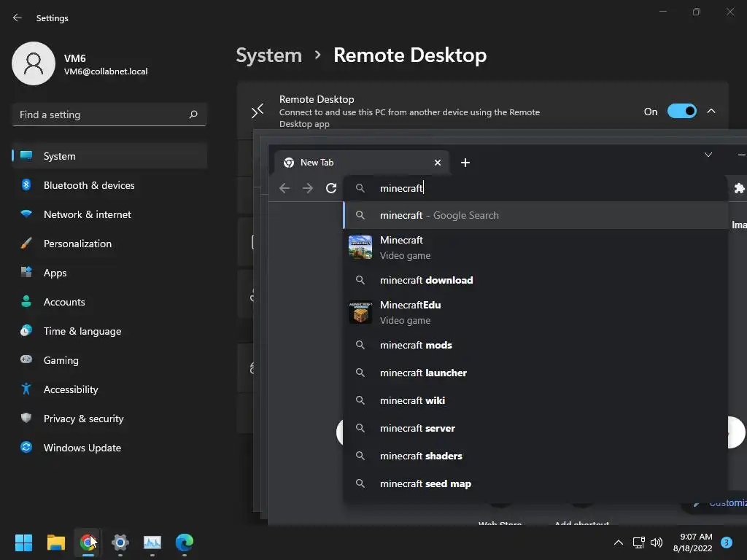
Task: Click the Settings gear in the taskbar
Action: (120, 542)
